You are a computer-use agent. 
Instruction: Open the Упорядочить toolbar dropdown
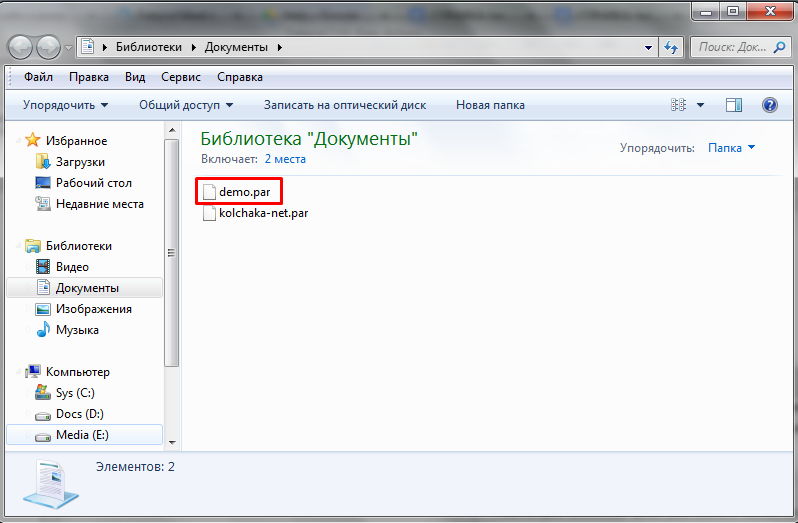65,105
